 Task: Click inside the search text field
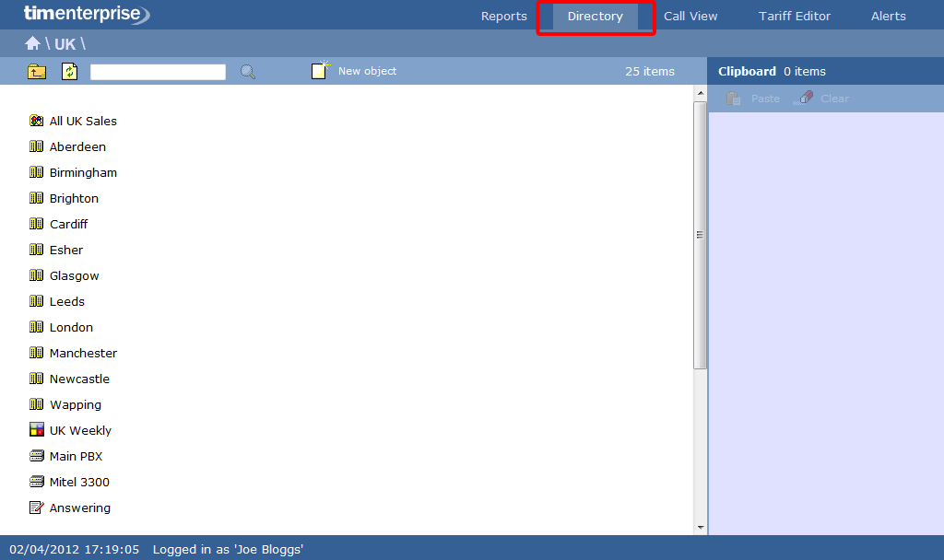click(157, 70)
